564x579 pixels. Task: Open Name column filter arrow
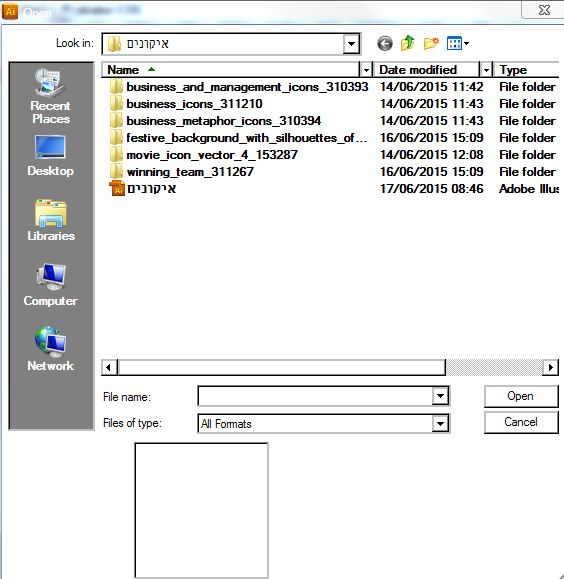[x=366, y=69]
